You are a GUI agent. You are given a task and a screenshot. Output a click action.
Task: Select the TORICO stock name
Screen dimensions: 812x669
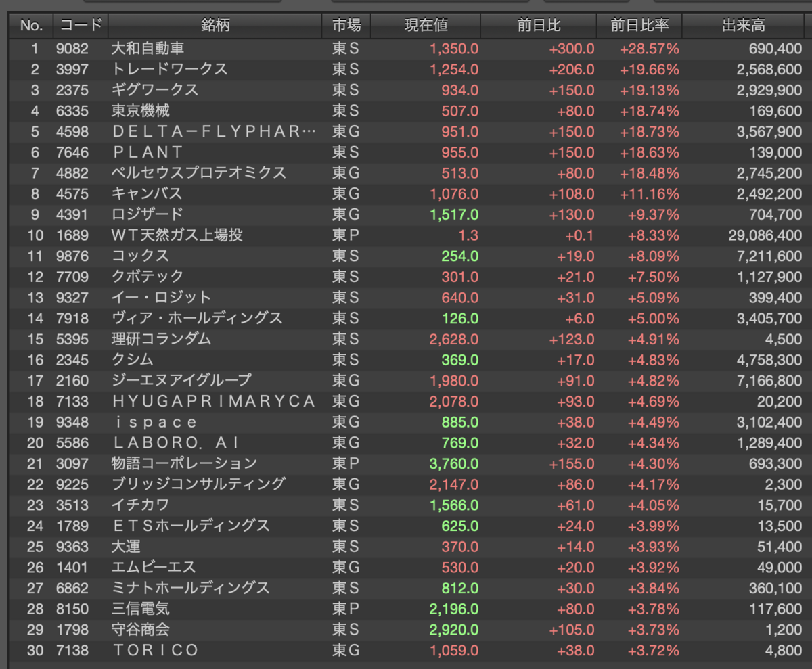tap(156, 650)
